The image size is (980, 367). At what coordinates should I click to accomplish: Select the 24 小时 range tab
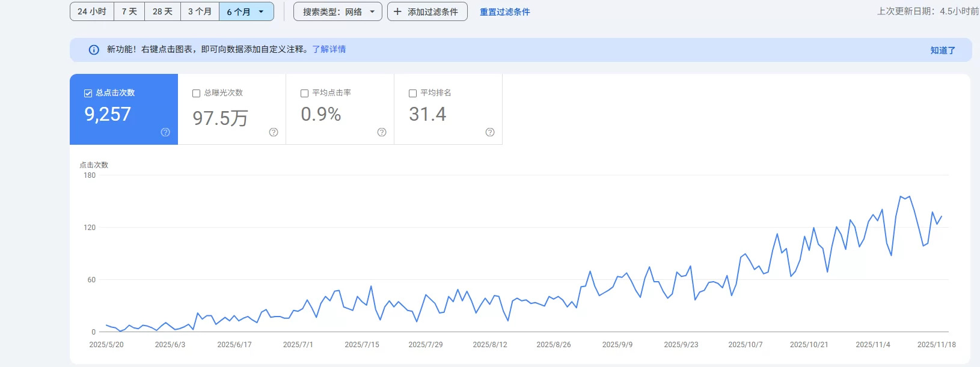92,11
